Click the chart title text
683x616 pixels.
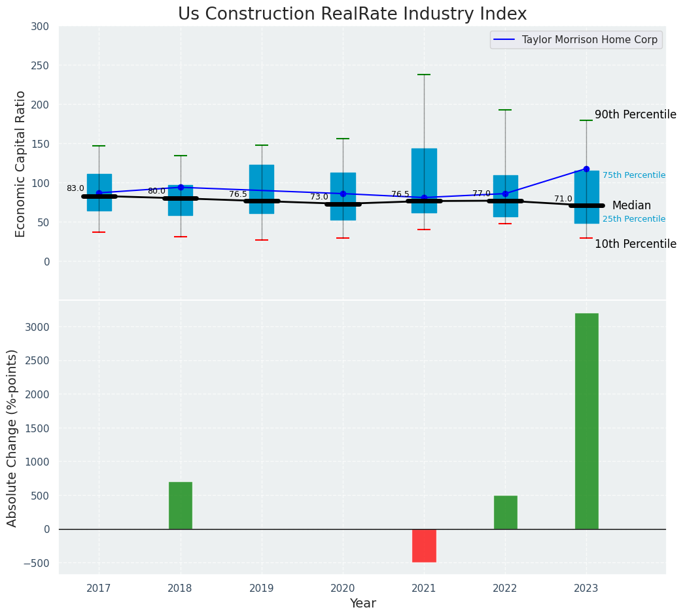[352, 14]
